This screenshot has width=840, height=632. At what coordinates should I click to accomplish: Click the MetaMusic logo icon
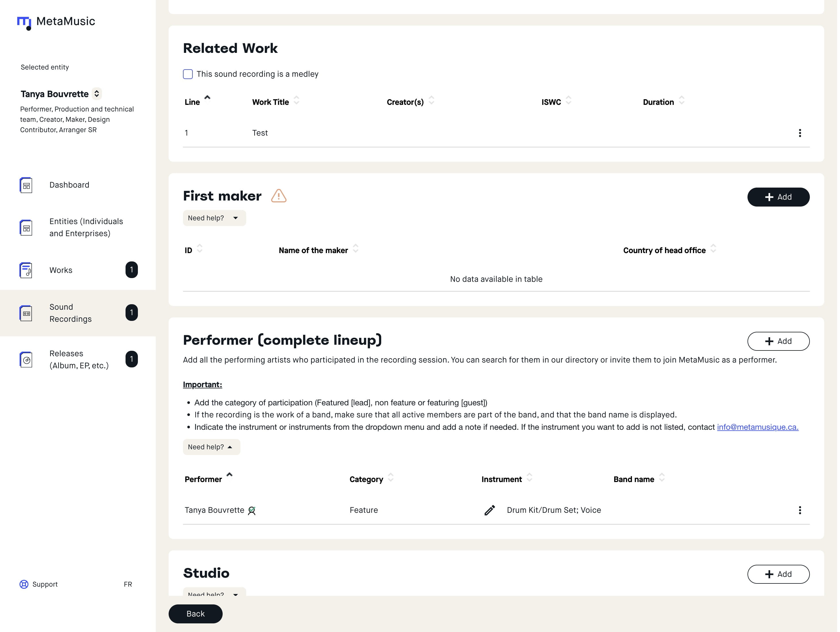(x=24, y=22)
